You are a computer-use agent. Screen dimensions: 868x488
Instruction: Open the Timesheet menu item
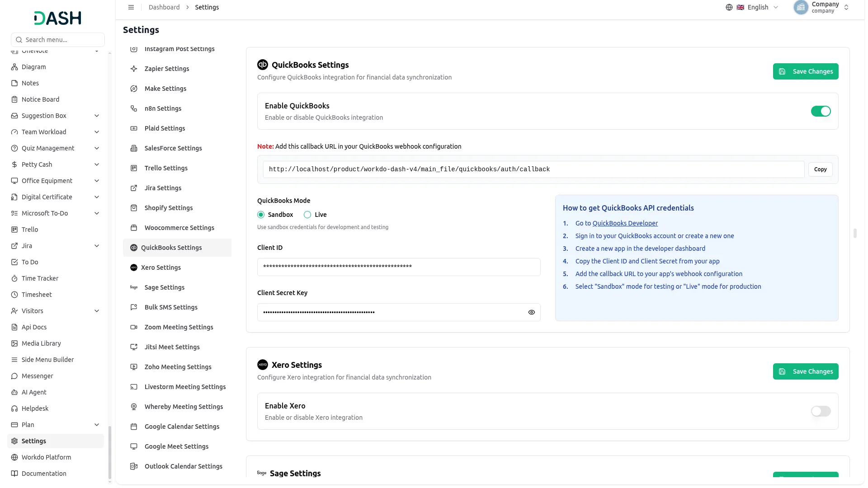(55, 295)
